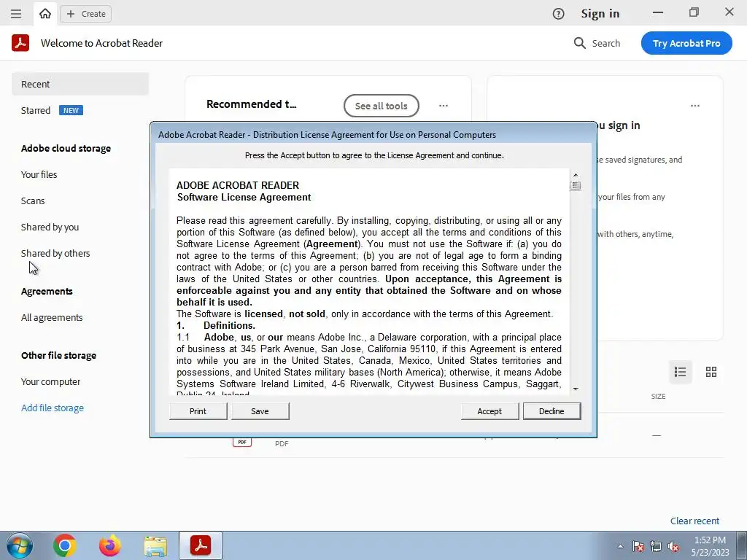Click license text scroll up arrow
747x560 pixels.
click(x=576, y=175)
